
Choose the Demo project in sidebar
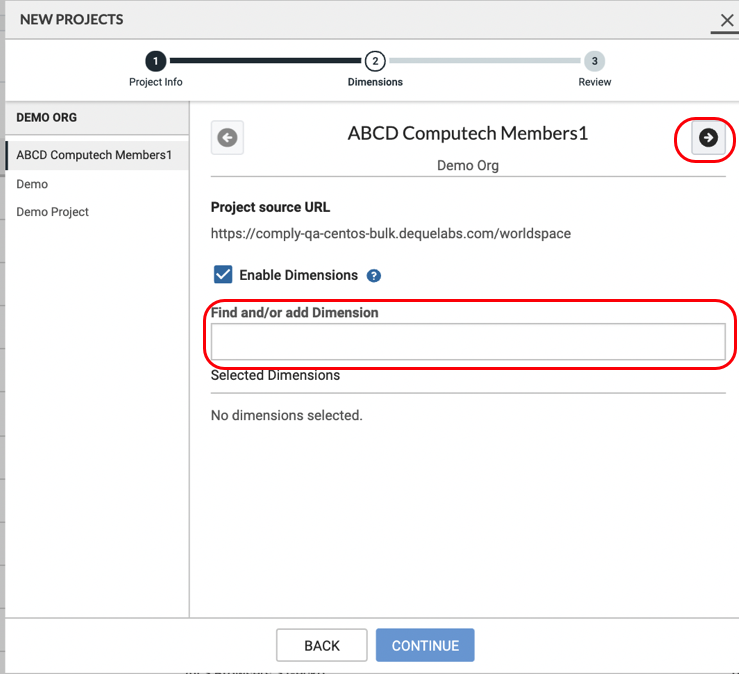(32, 184)
